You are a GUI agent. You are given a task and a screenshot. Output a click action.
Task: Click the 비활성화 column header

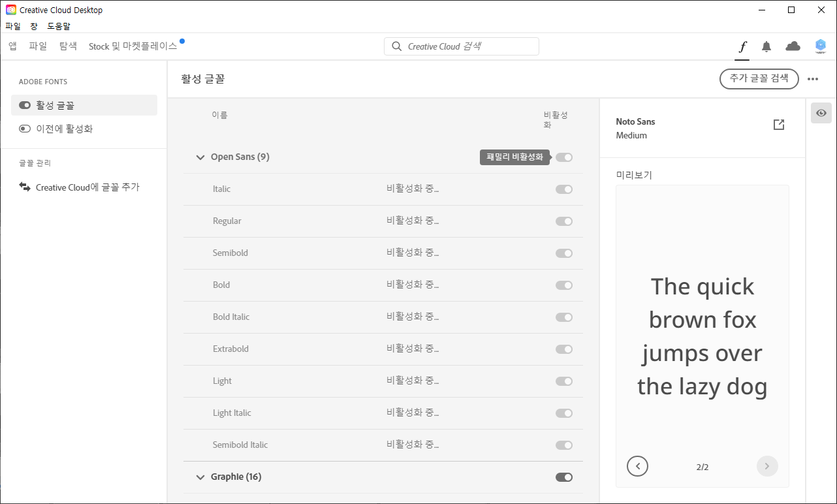(x=556, y=119)
